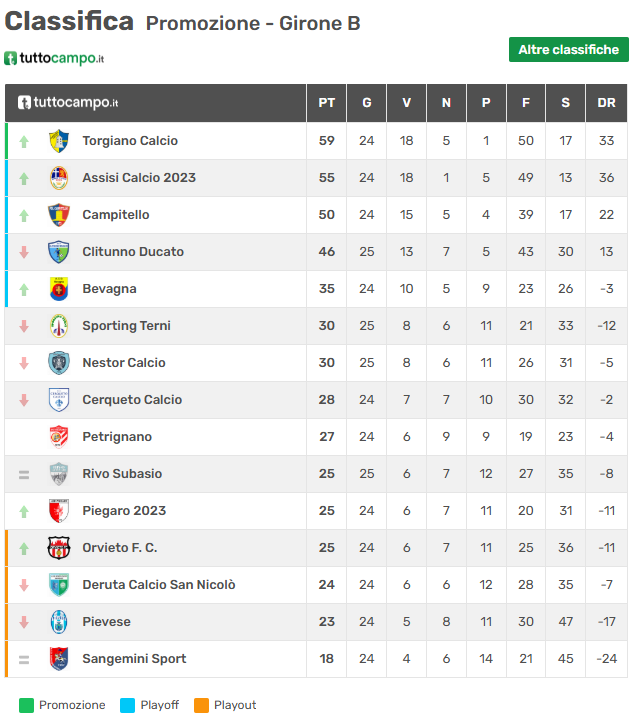Image resolution: width=632 pixels, height=721 pixels.
Task: Click the Petrignano team crest icon
Action: (x=59, y=437)
